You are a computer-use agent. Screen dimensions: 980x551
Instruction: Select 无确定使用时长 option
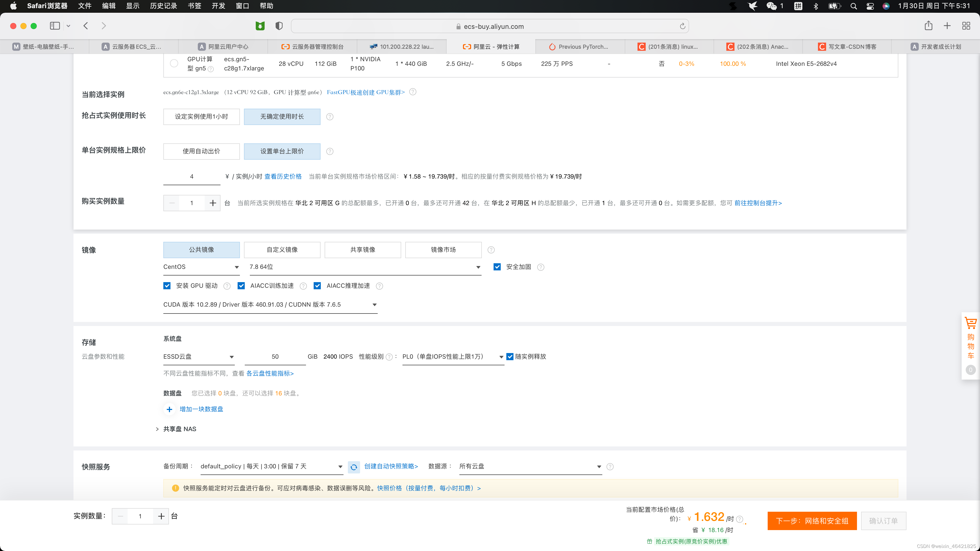[282, 117]
